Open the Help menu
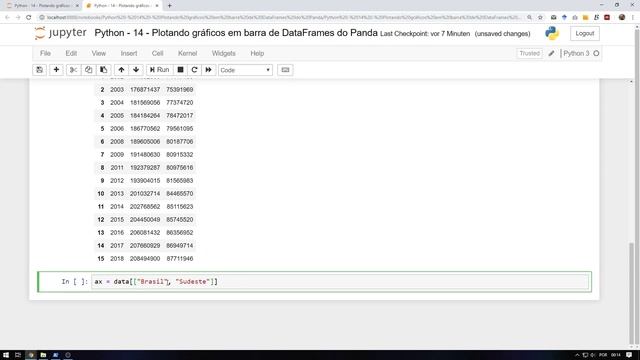Image resolution: width=640 pixels, height=360 pixels. pos(257,53)
